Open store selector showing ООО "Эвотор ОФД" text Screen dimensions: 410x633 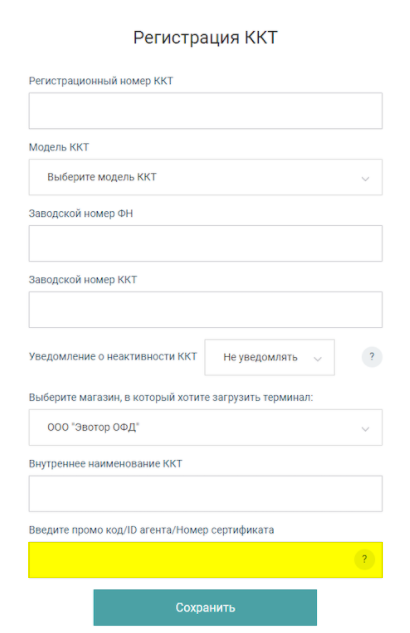click(x=93, y=427)
